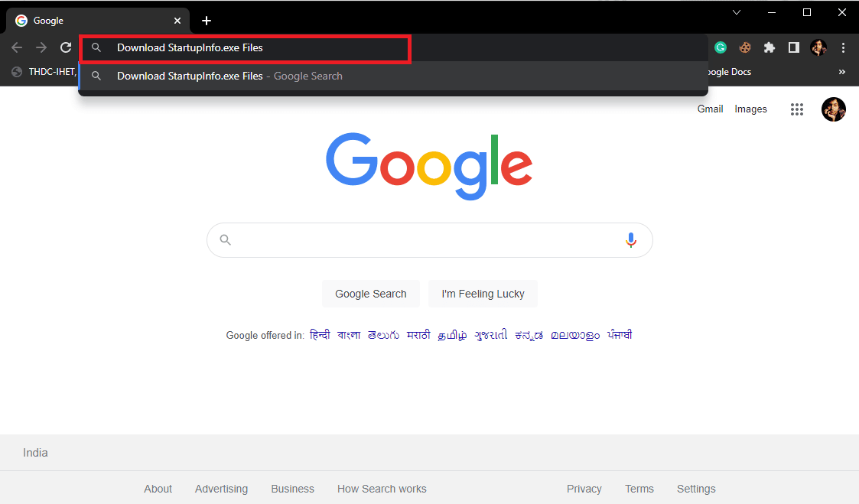Start a voice search with the microphone icon
The width and height of the screenshot is (859, 504).
click(630, 239)
